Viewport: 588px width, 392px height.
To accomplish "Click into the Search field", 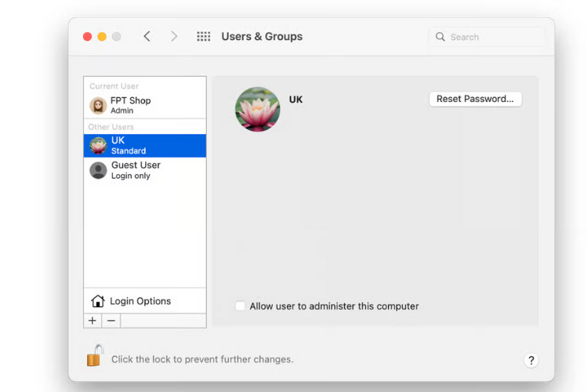I will pyautogui.click(x=486, y=37).
